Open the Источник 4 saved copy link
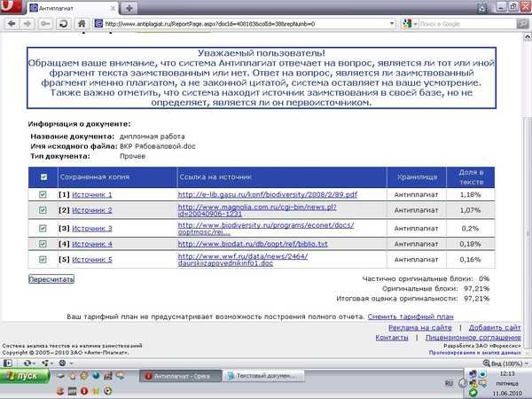This screenshot has width=532, height=399. point(92,244)
